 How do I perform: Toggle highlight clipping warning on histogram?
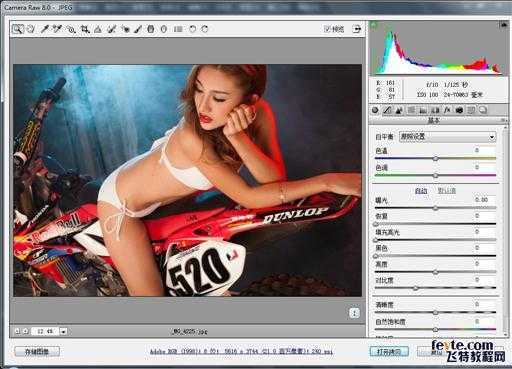503,25
